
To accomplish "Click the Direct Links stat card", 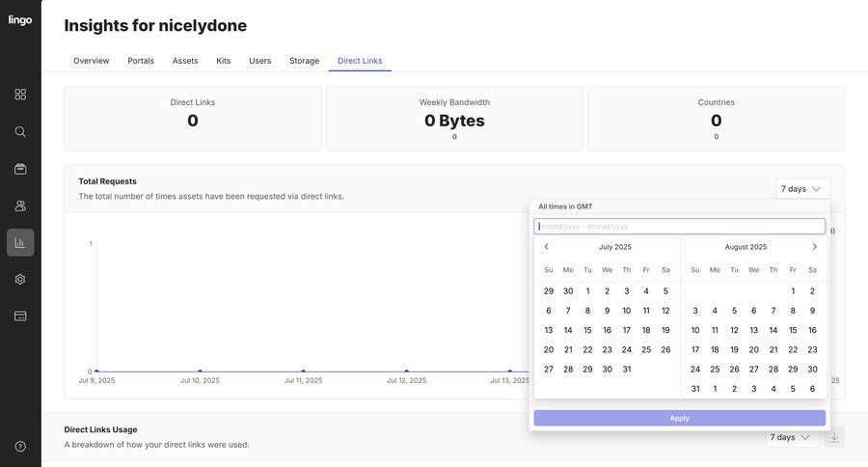I will click(x=193, y=118).
